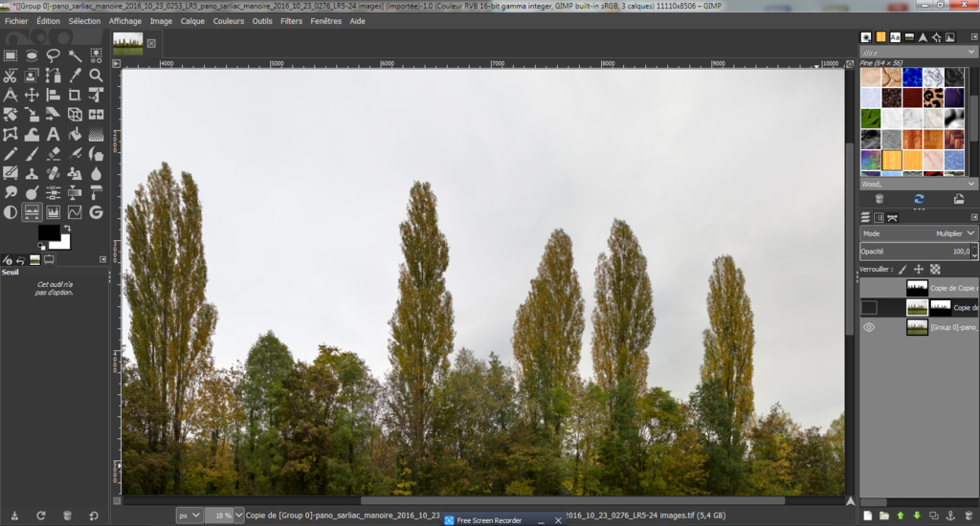This screenshot has width=980, height=526.
Task: Select the Ellipse Select tool
Action: (32, 55)
